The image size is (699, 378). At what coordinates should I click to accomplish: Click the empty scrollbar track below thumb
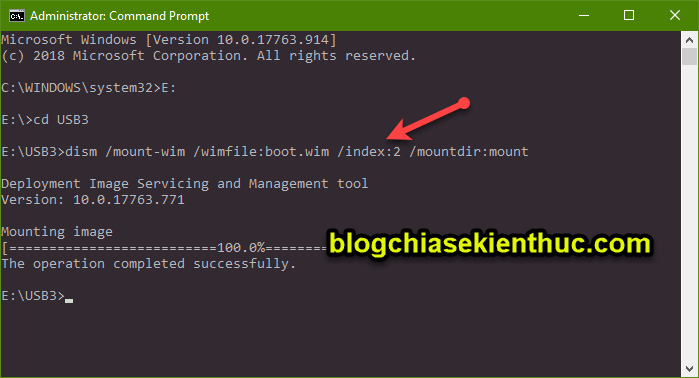(x=689, y=214)
